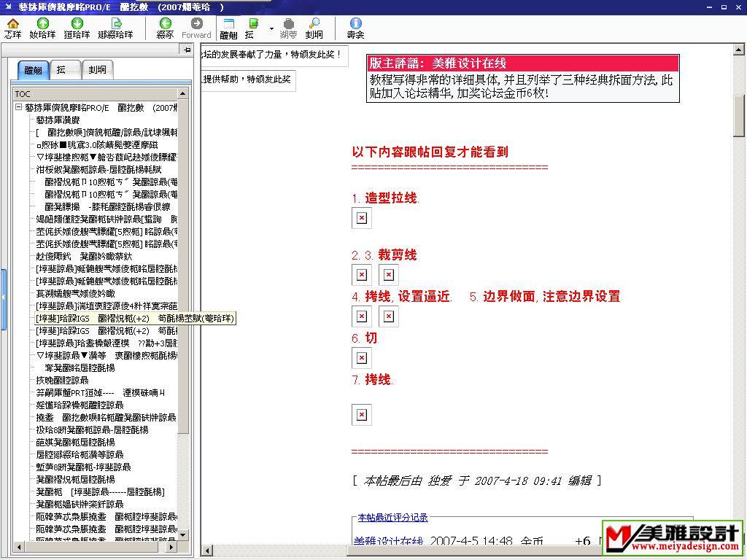Click the red banner '版主评语: 美雅设计在线'
The width and height of the screenshot is (747, 560).
[x=523, y=63]
